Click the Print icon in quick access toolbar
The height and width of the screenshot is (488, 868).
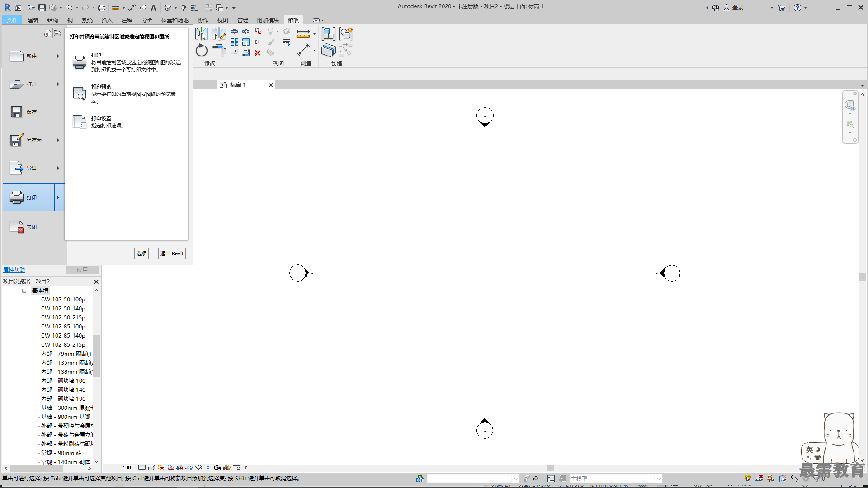102,7
